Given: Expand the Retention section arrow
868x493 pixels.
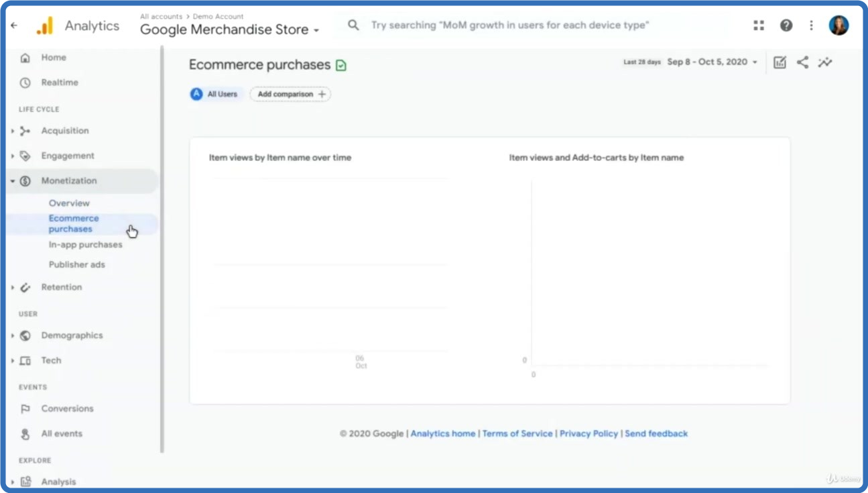Looking at the screenshot, I should (13, 287).
